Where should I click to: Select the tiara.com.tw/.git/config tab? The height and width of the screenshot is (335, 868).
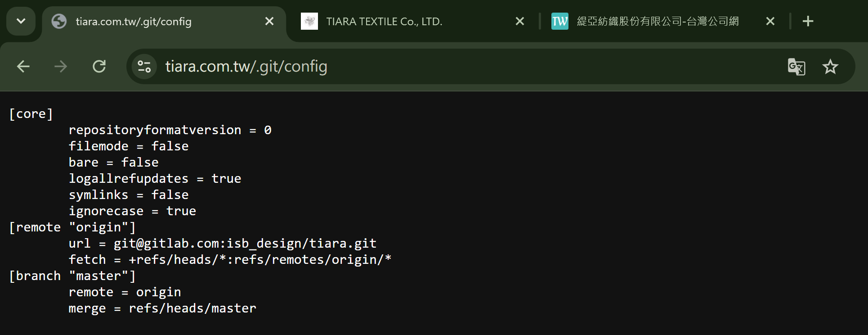point(164,21)
